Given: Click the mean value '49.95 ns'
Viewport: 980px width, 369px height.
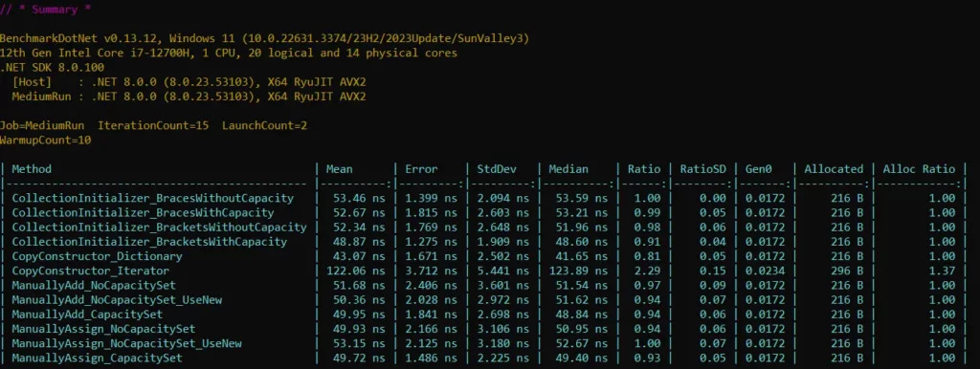Looking at the screenshot, I should 359,315.
